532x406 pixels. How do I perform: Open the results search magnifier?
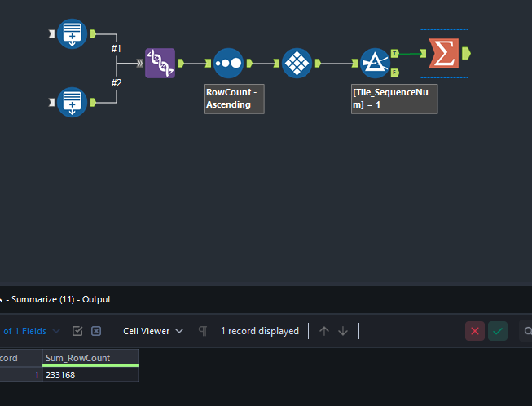pyautogui.click(x=527, y=331)
